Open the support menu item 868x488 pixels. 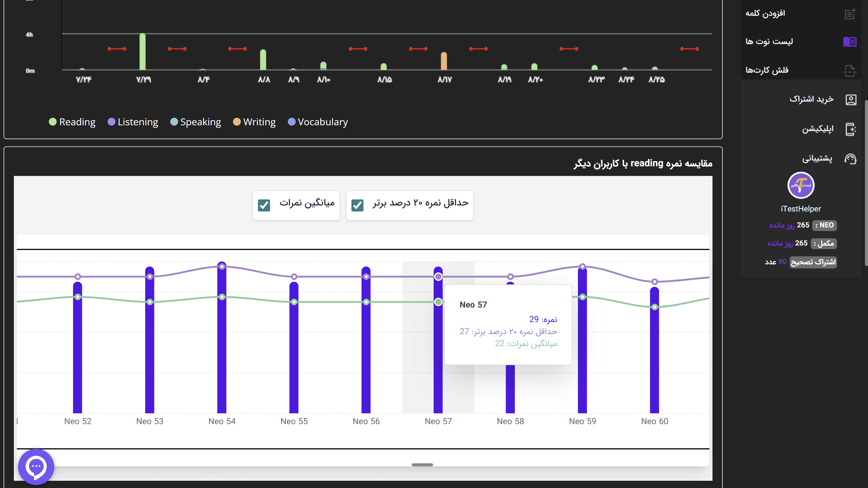coord(817,158)
